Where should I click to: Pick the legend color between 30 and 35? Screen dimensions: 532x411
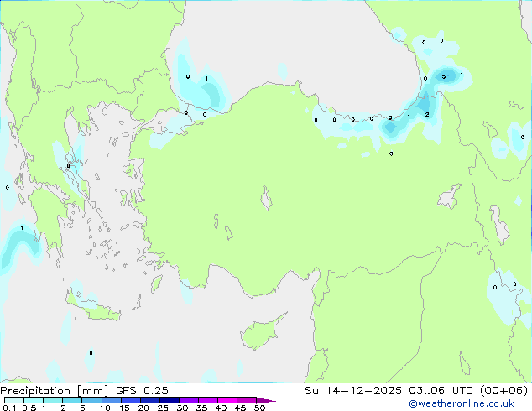coord(191,400)
